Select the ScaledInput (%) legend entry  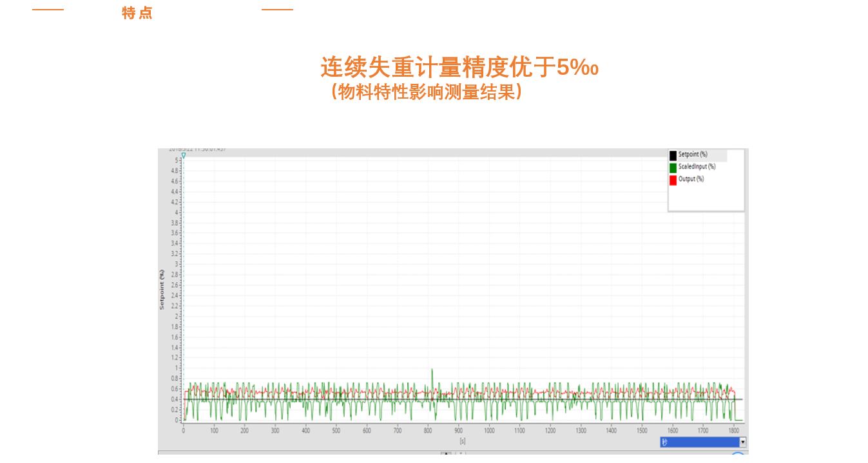tap(697, 167)
